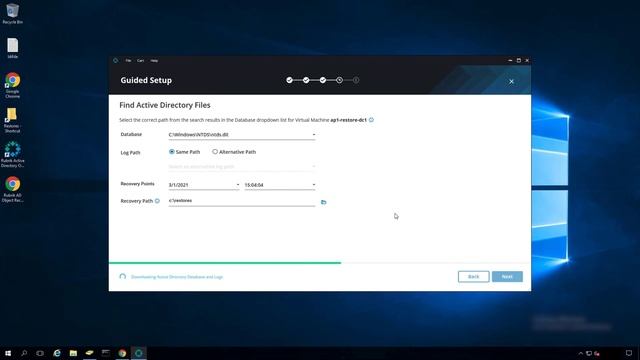Image resolution: width=640 pixels, height=360 pixels.
Task: Switch to the yellow drive app on taskbar
Action: (89, 353)
